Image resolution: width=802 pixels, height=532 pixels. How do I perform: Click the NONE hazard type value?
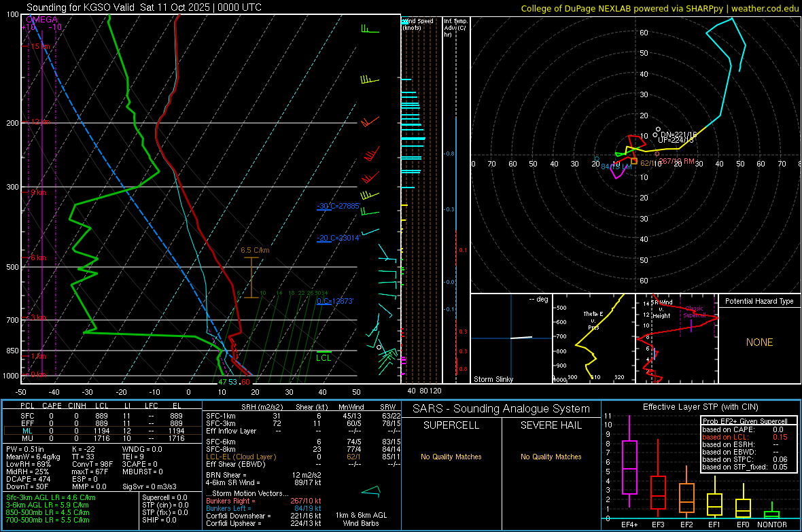point(759,342)
